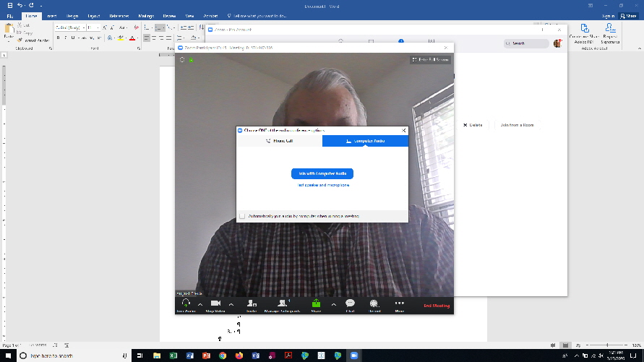The image size is (644, 362).
Task: Open Word File menu
Action: point(10,16)
